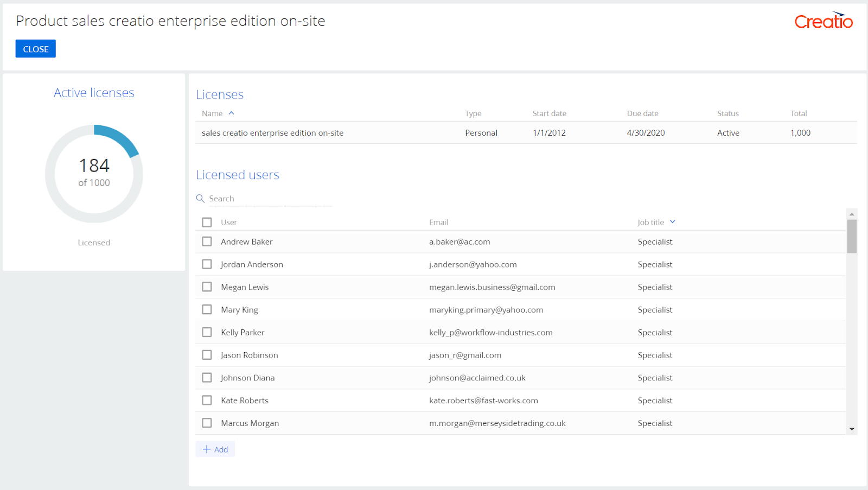Click email megan.lewis.business@gmail.com
Image resolution: width=868 pixels, height=490 pixels.
pos(492,287)
